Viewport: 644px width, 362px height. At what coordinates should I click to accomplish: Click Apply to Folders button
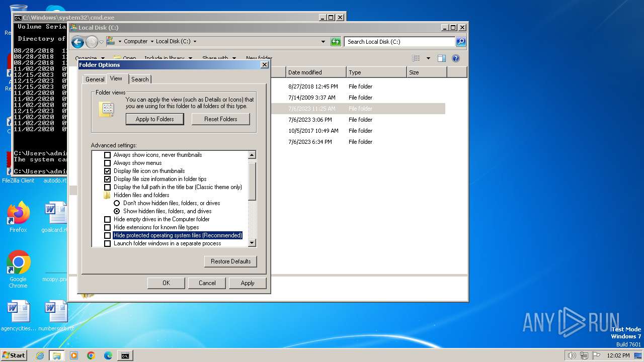154,119
